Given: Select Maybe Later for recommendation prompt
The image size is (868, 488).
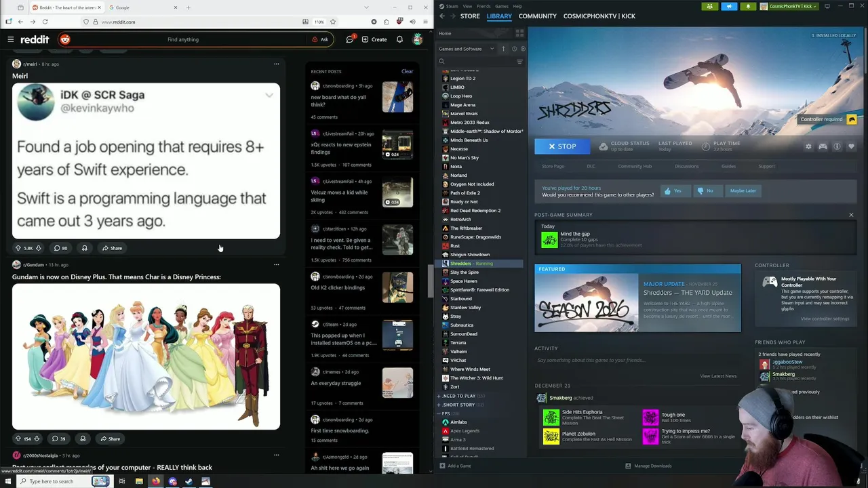Looking at the screenshot, I should click(743, 190).
